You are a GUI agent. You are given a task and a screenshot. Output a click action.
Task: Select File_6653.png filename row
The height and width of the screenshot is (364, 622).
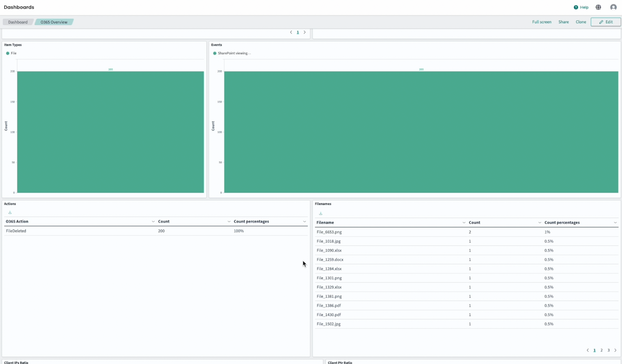(466, 232)
